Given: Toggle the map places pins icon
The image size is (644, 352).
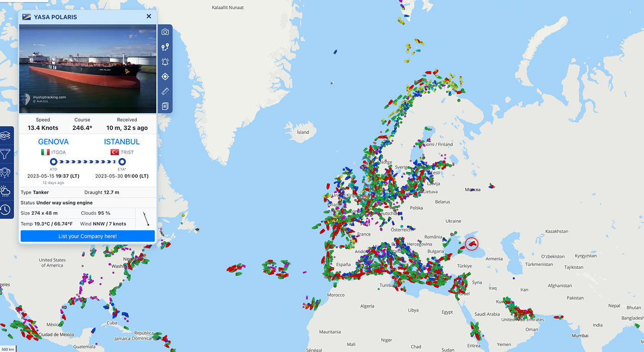Looking at the screenshot, I should pos(6,172).
